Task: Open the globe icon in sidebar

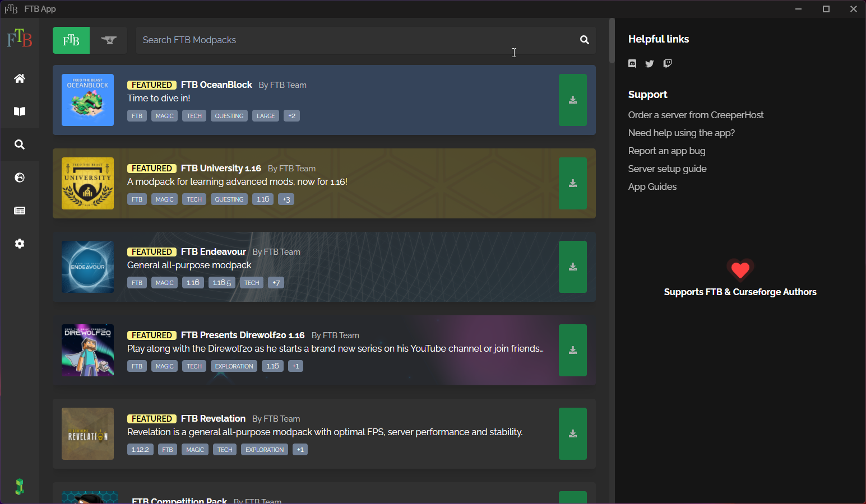Action: pyautogui.click(x=20, y=178)
